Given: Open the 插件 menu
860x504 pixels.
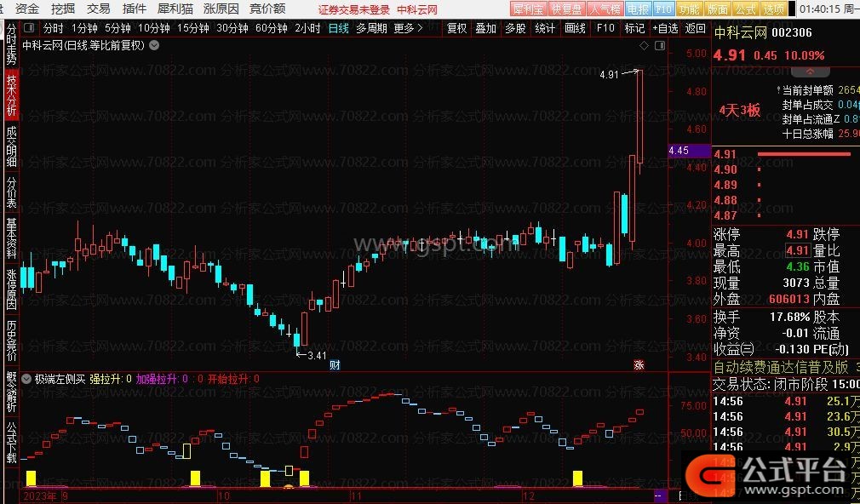Looking at the screenshot, I should pos(135,9).
